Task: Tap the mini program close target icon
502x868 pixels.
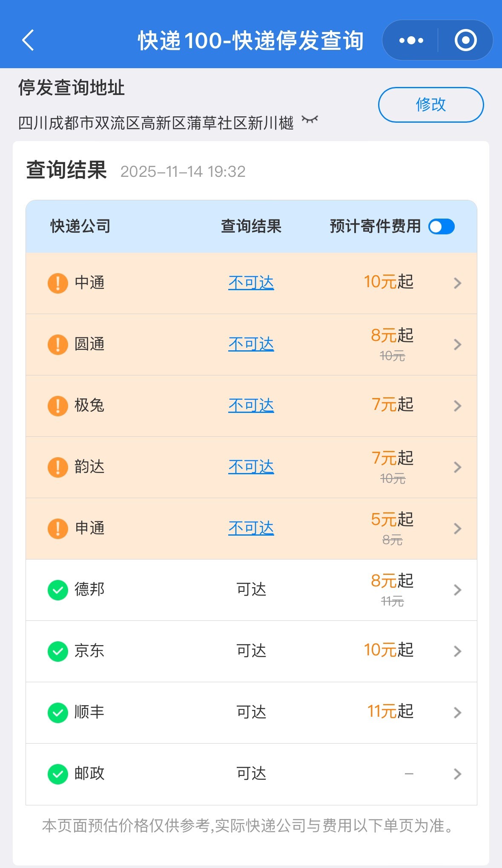Action: pos(465,40)
